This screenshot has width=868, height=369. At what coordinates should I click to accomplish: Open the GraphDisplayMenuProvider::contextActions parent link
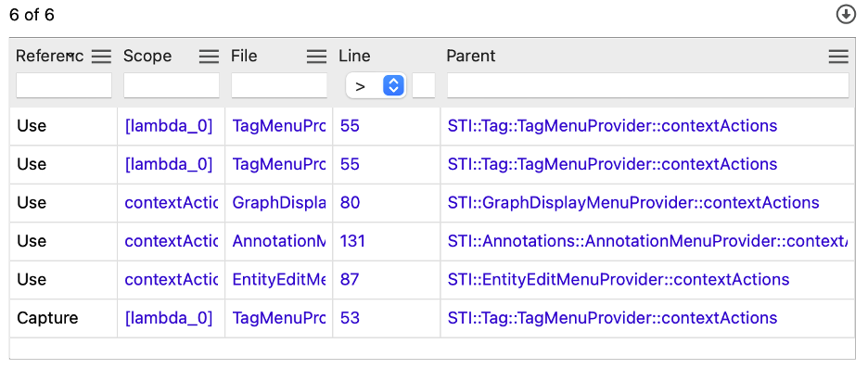coord(633,202)
